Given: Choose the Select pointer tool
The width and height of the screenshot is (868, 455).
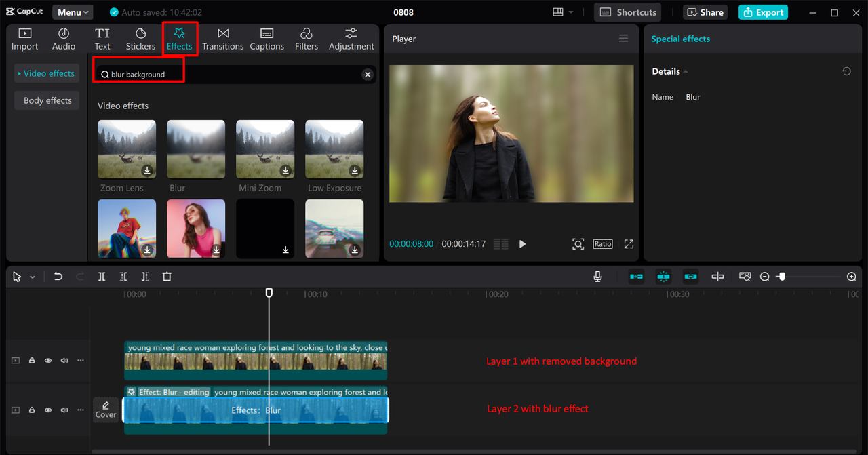Looking at the screenshot, I should (17, 277).
